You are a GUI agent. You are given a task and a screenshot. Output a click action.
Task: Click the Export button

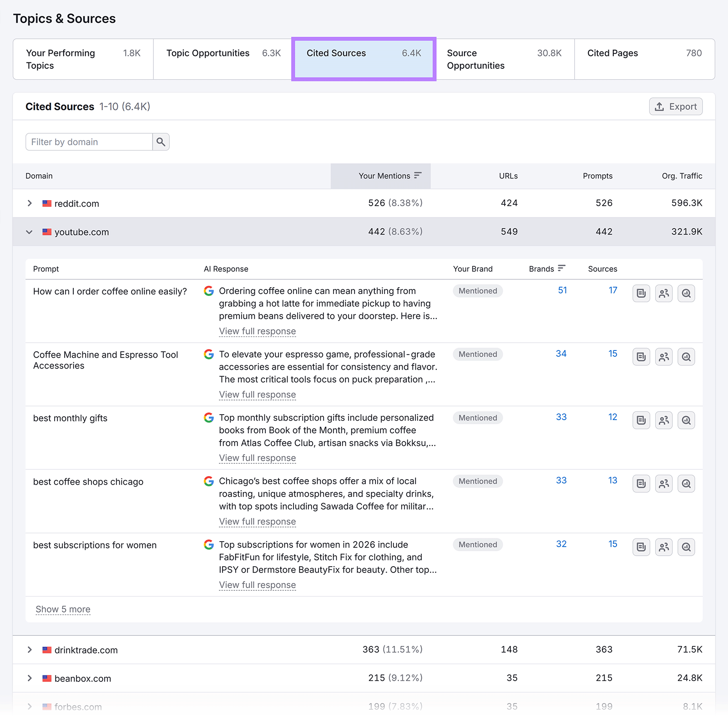(x=676, y=106)
